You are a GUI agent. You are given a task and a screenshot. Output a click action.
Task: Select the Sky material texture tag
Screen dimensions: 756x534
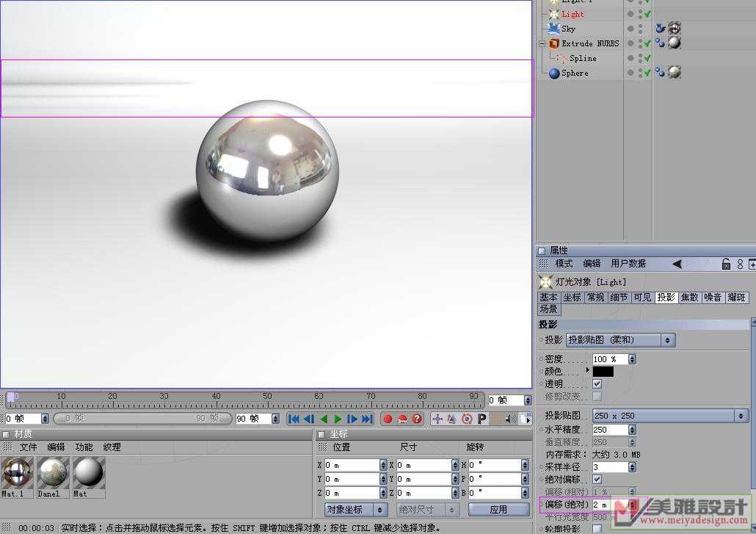(675, 29)
